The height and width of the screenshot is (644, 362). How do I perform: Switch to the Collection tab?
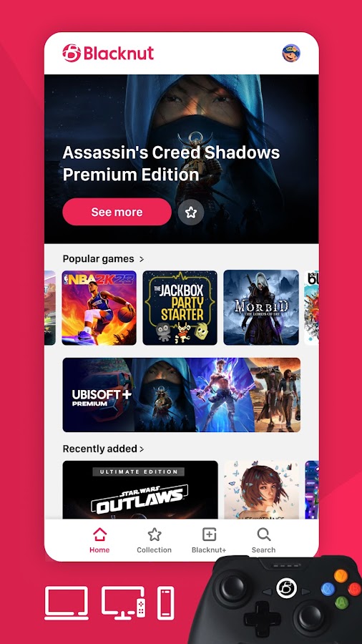point(155,540)
